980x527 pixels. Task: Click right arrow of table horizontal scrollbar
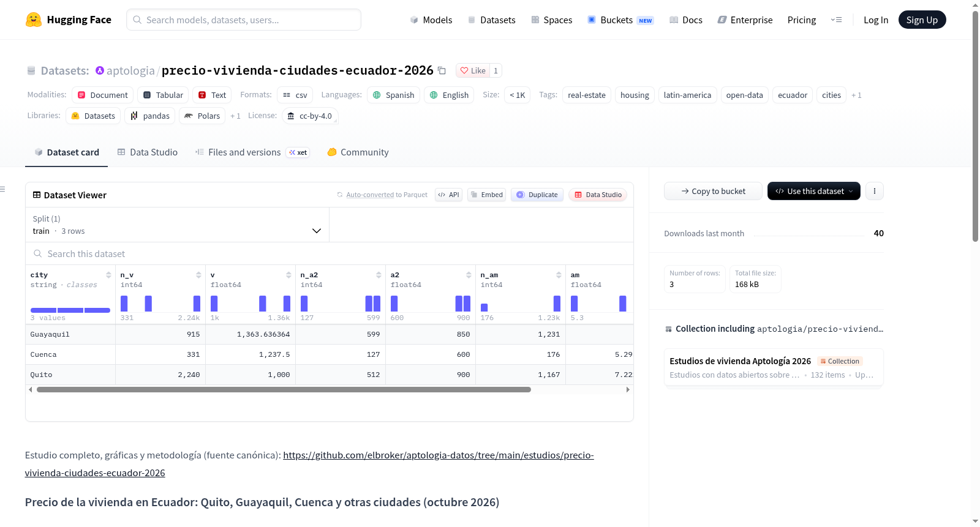pos(628,389)
